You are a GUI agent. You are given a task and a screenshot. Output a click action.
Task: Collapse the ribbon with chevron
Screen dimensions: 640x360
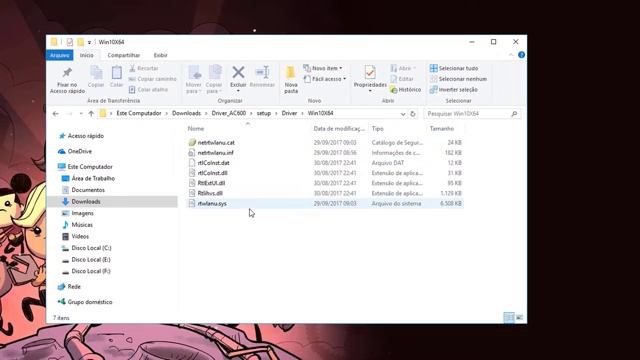click(x=511, y=55)
